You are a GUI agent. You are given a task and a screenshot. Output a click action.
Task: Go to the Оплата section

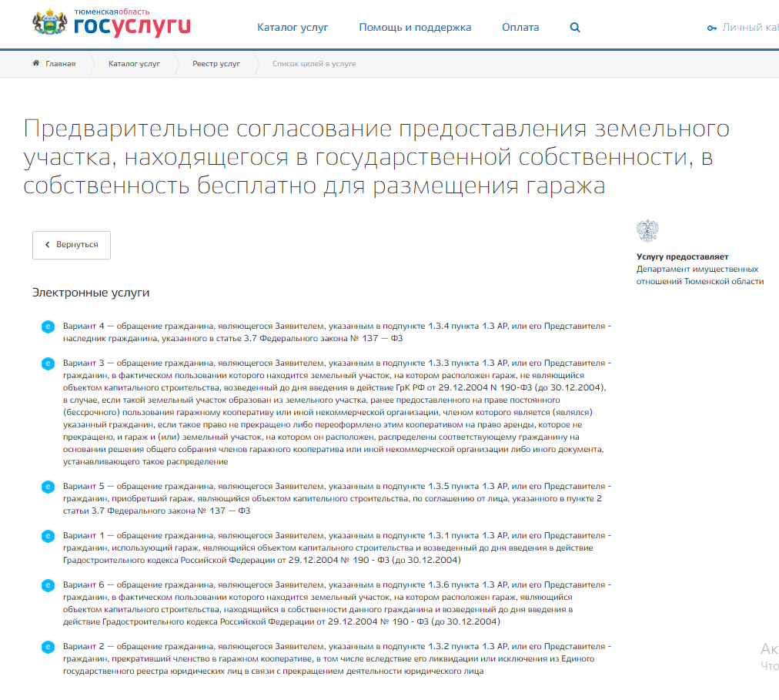(520, 28)
